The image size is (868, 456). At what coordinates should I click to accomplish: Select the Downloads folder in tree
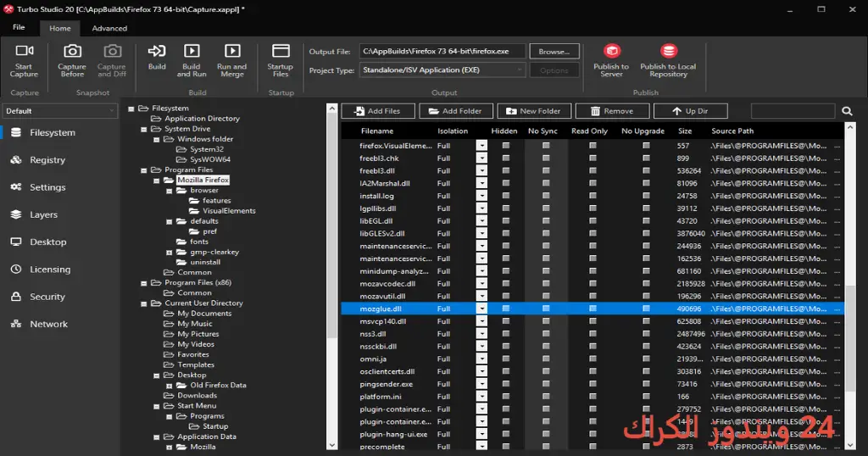pos(197,395)
